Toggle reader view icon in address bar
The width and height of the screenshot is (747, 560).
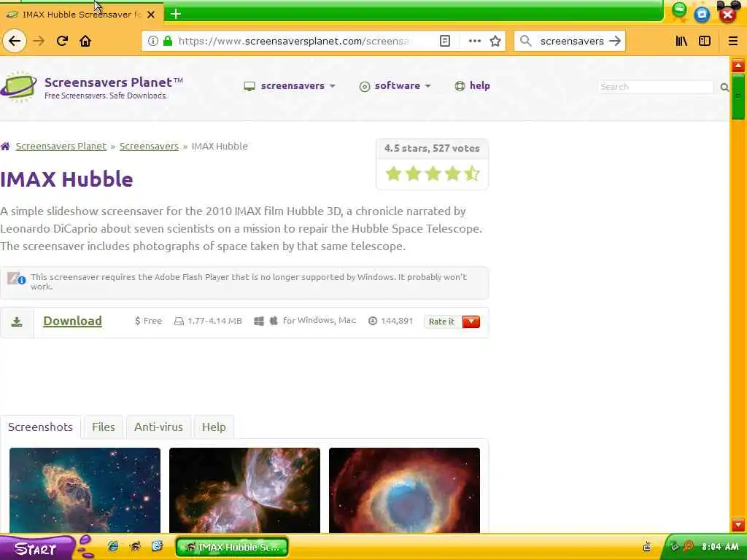click(444, 41)
